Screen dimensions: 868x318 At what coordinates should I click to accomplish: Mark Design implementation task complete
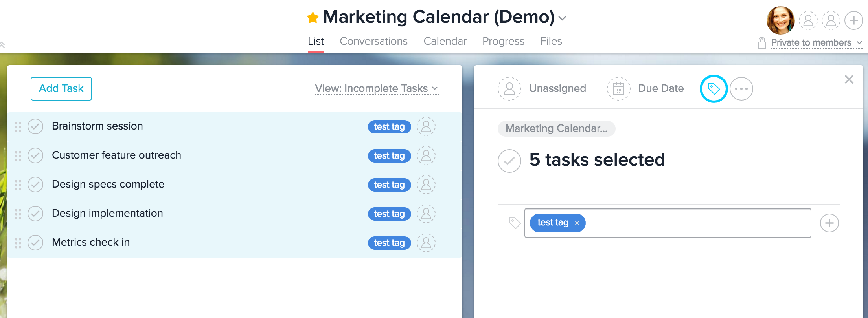point(35,214)
